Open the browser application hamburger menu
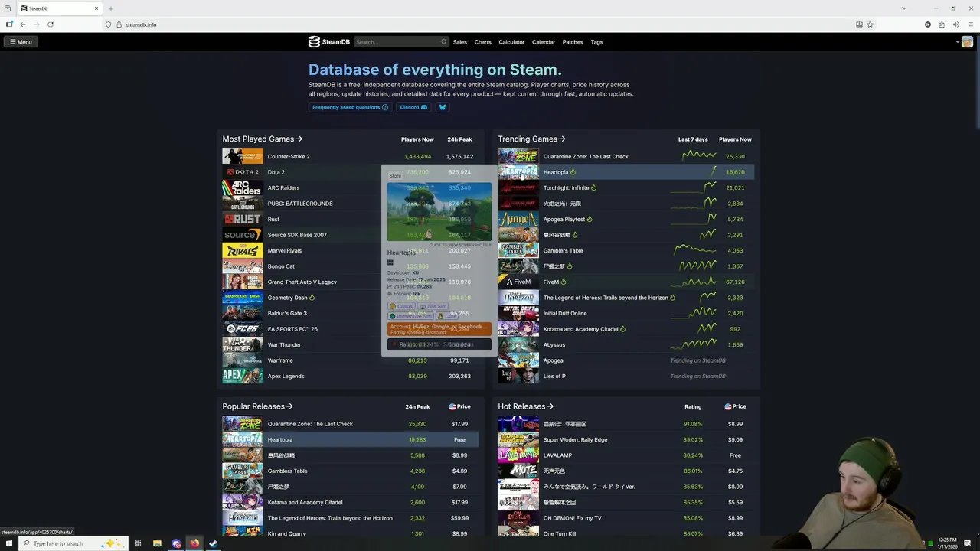 [x=971, y=24]
